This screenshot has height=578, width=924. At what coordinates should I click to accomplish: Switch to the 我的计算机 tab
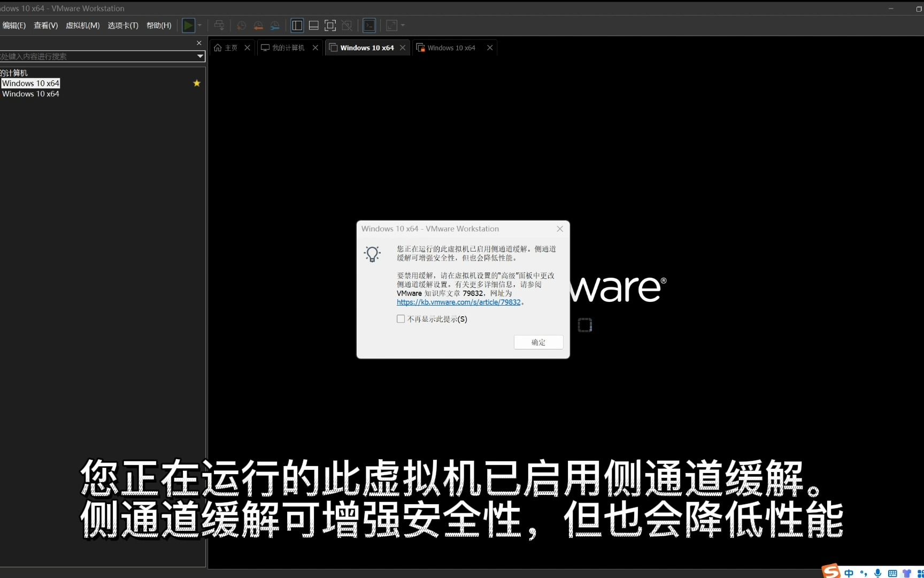coord(283,48)
